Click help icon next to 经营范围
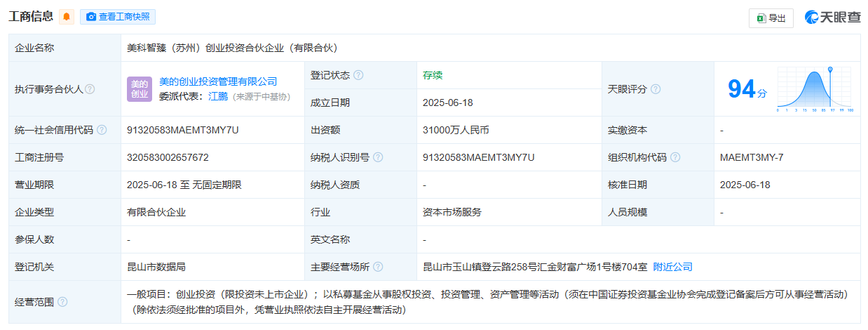 coord(62,302)
